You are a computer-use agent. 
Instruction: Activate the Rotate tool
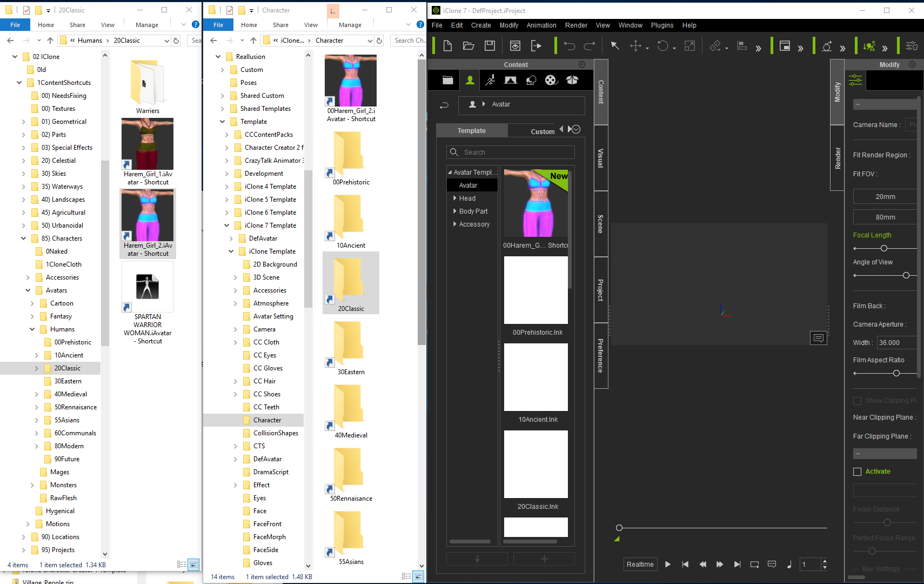663,46
